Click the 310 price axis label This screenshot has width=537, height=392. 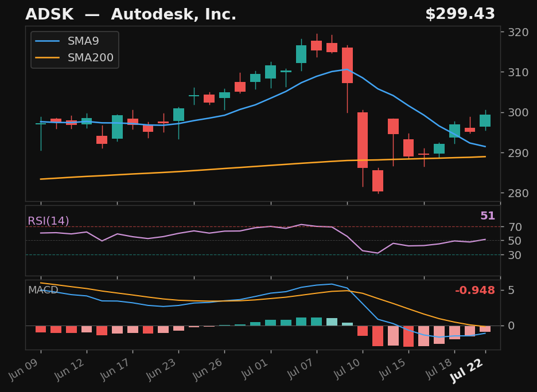pos(518,72)
